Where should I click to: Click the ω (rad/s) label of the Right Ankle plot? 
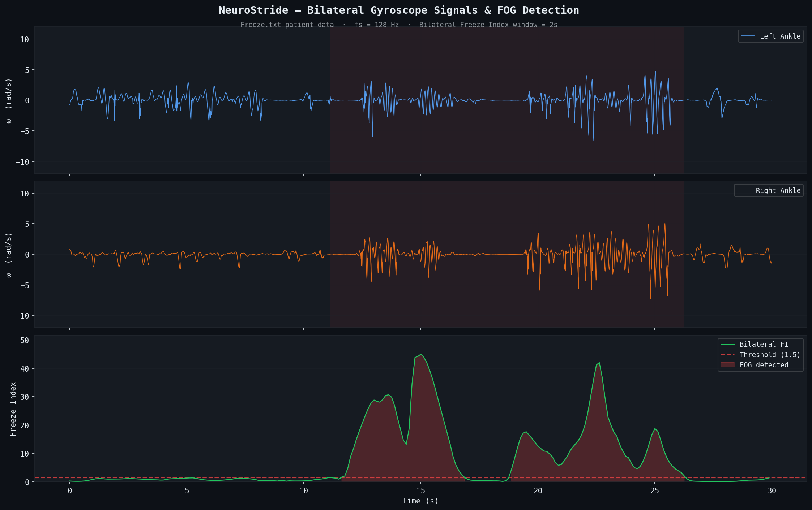(x=9, y=255)
